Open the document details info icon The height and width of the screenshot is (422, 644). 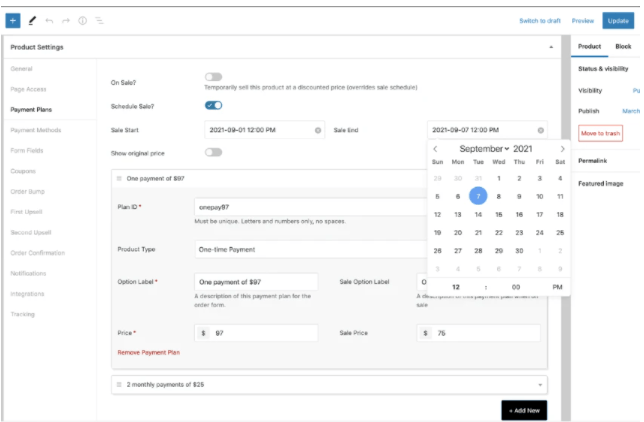(82, 20)
